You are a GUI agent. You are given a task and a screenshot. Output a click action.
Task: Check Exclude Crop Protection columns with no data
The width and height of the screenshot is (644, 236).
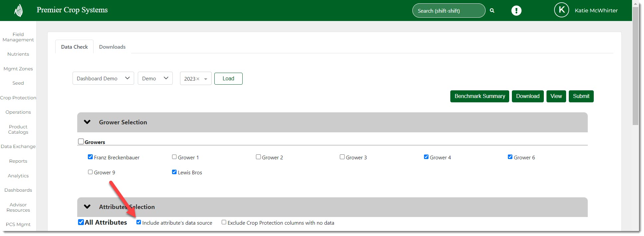point(224,222)
